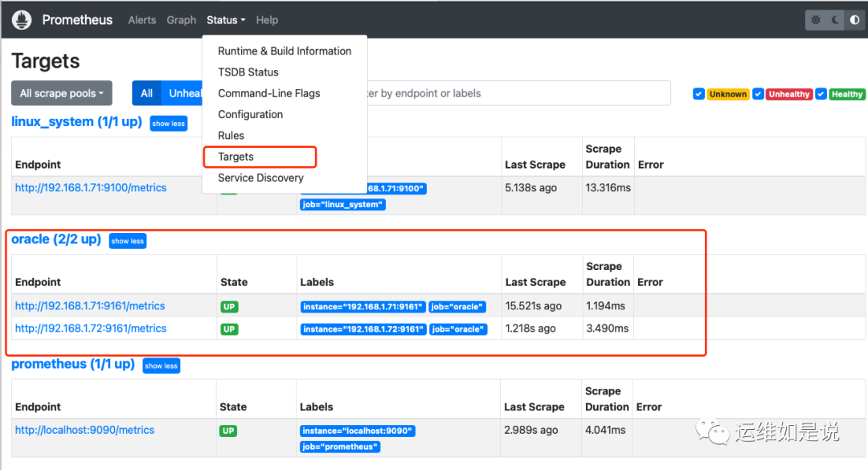The image size is (868, 470).
Task: Click the UP state badge for 192.168.1.72:9161
Action: point(229,329)
